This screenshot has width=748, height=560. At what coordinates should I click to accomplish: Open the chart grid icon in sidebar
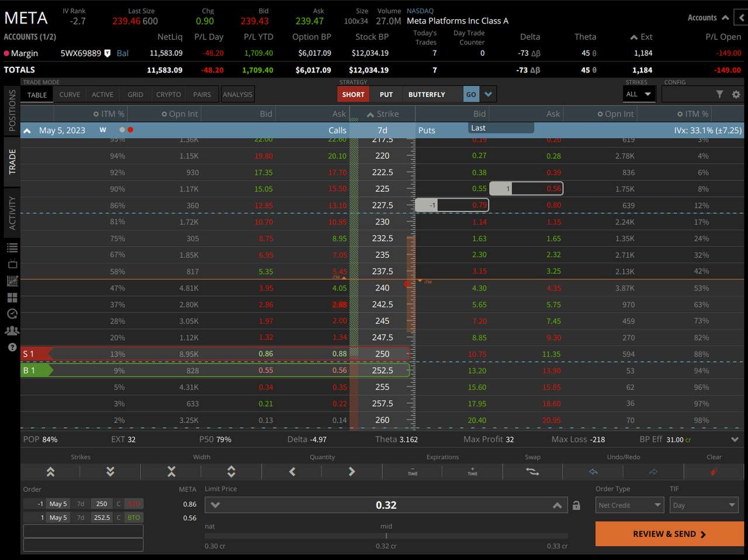12,281
